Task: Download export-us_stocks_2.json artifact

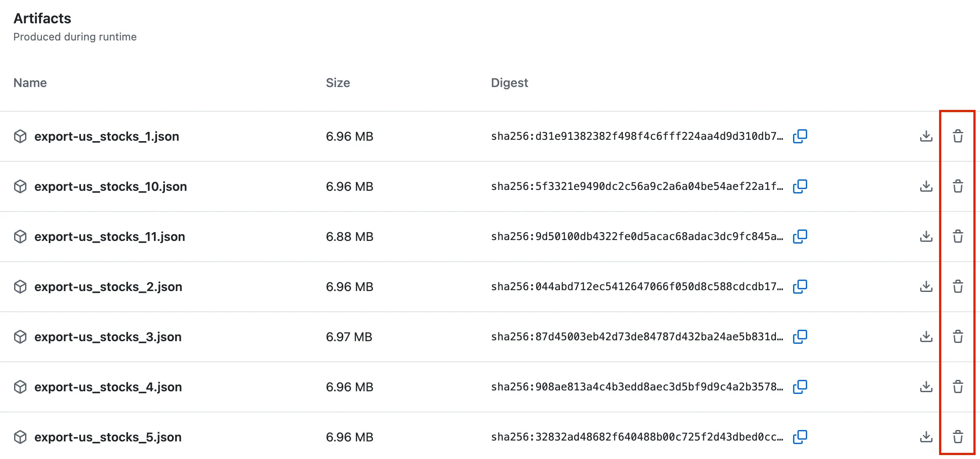Action: tap(926, 287)
